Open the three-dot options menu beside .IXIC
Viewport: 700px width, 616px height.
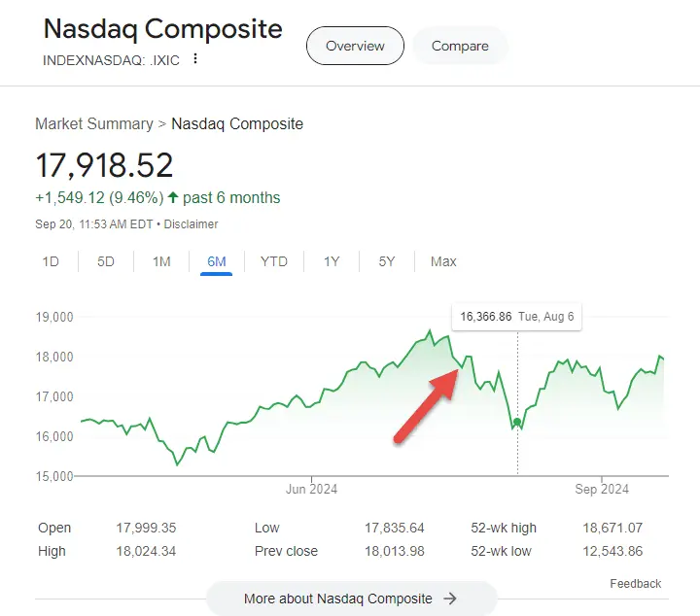195,59
